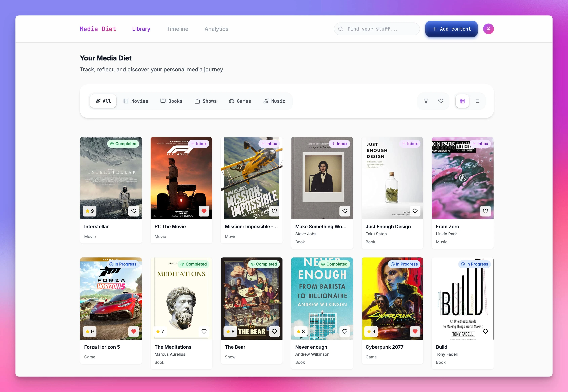Click the 'Linkin Park' artist text

(446, 234)
